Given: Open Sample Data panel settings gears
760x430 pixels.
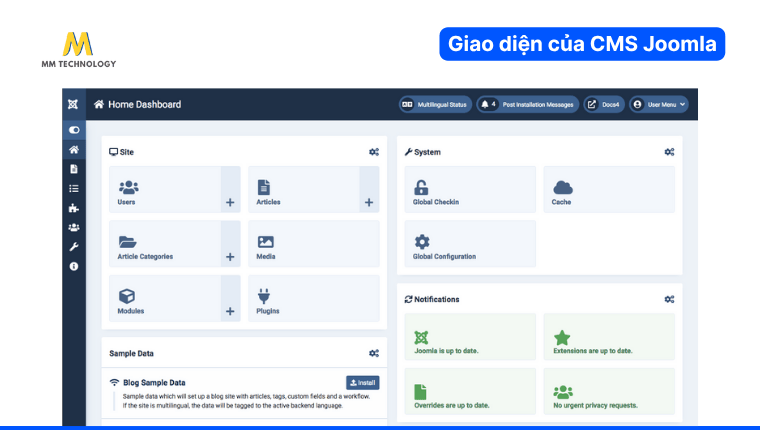Looking at the screenshot, I should pos(374,353).
